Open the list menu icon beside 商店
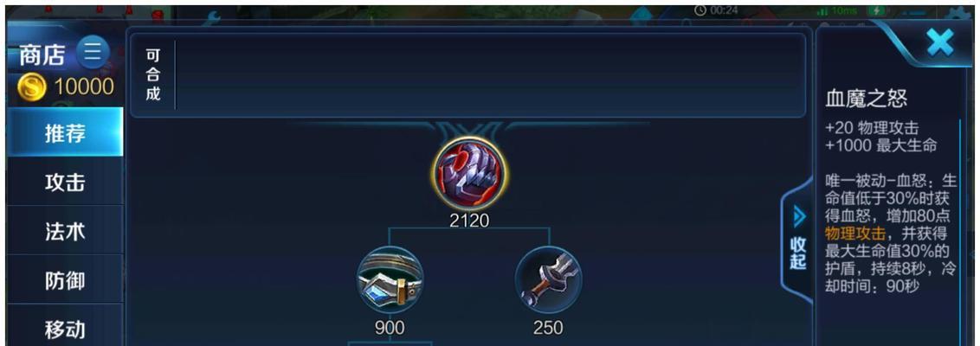980x346 pixels. [x=93, y=53]
